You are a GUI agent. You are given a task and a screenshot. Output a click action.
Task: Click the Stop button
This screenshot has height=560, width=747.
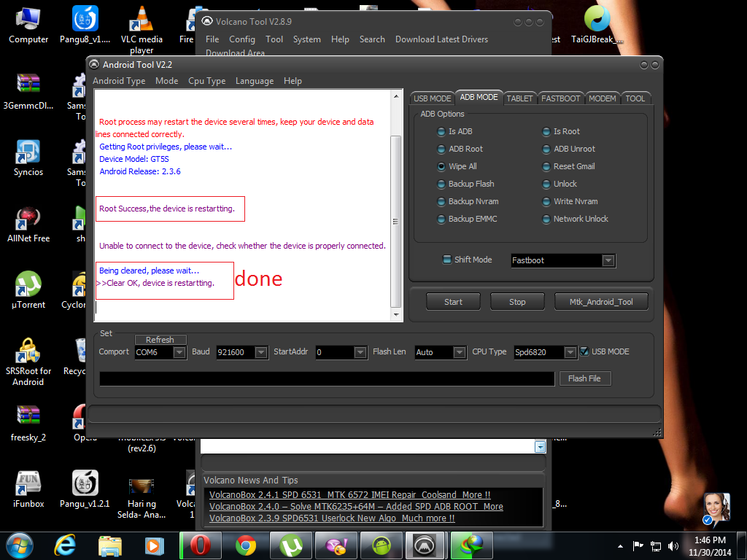coord(517,301)
